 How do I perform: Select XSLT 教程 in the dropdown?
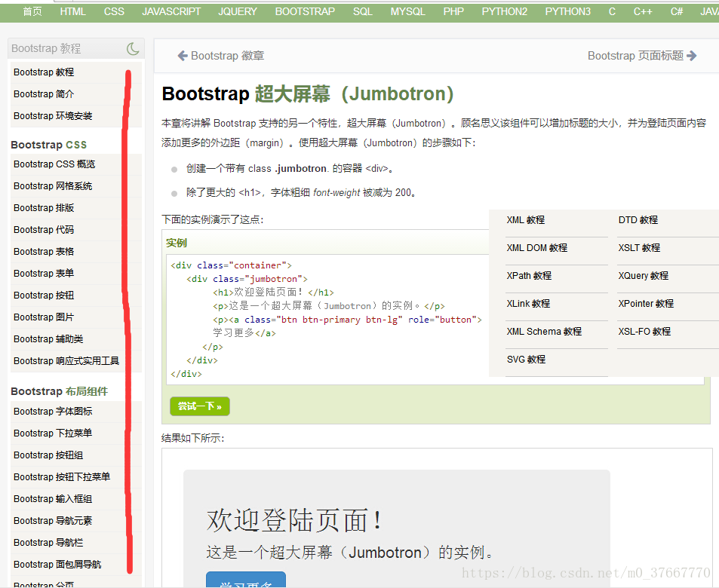pos(639,248)
